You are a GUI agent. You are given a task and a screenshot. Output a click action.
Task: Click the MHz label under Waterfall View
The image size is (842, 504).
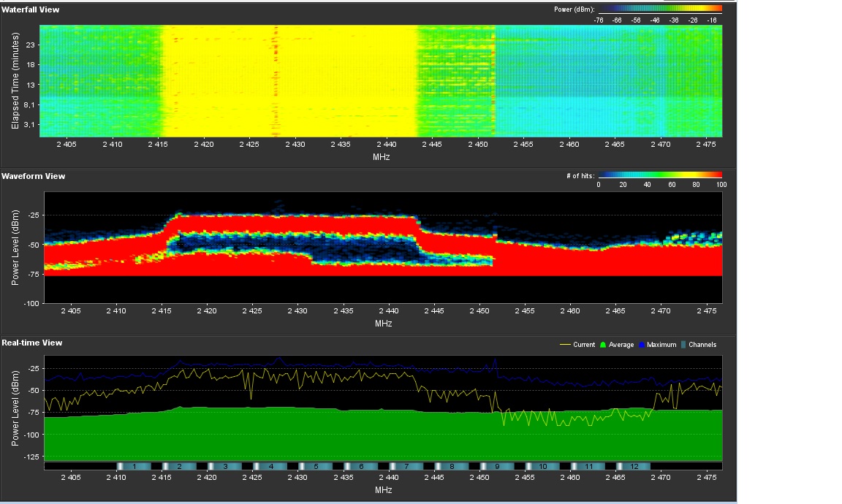(x=382, y=157)
